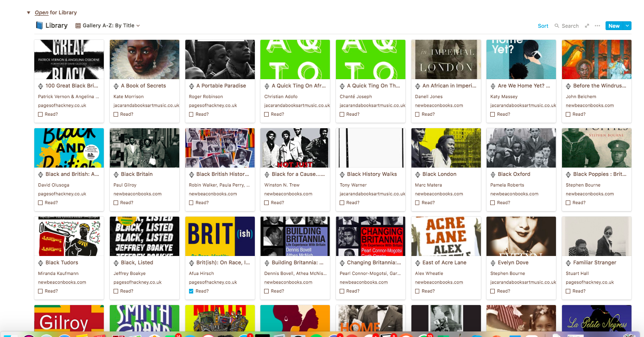The height and width of the screenshot is (337, 644).
Task: Open the Library database title
Action: 57,25
